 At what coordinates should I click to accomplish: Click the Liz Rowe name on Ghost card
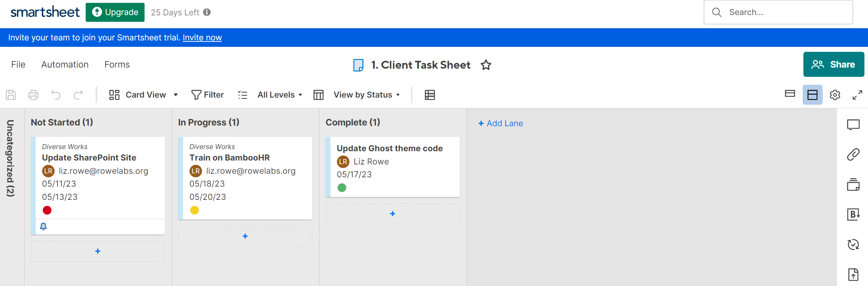371,162
